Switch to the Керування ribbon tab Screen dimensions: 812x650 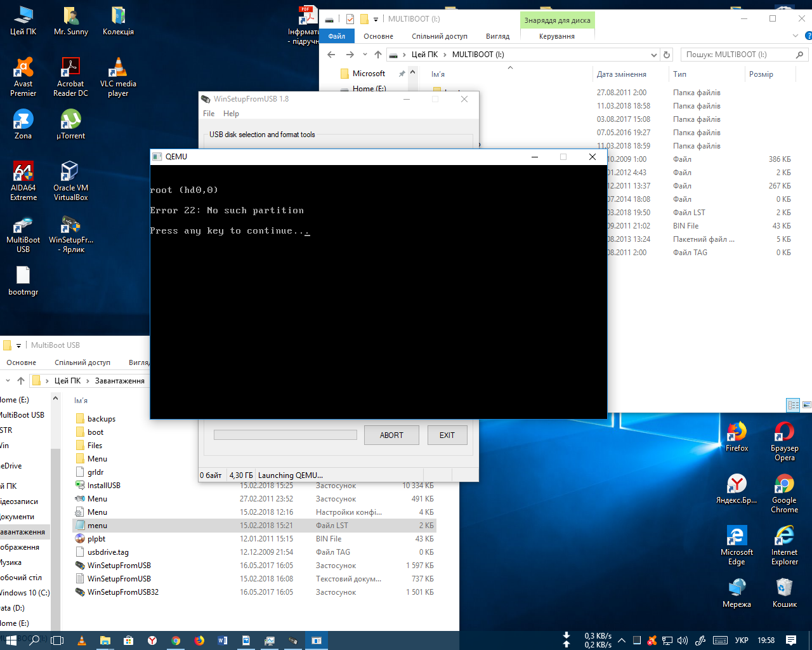tap(556, 36)
